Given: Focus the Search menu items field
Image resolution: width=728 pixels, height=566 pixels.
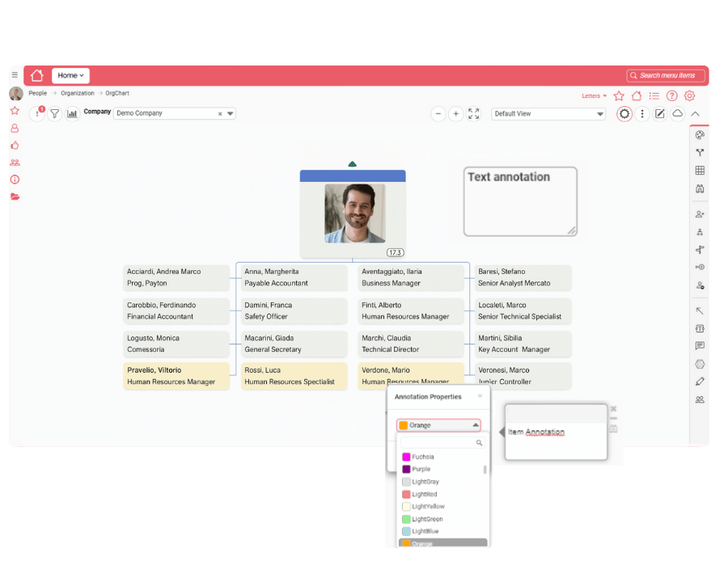Looking at the screenshot, I should 667,75.
